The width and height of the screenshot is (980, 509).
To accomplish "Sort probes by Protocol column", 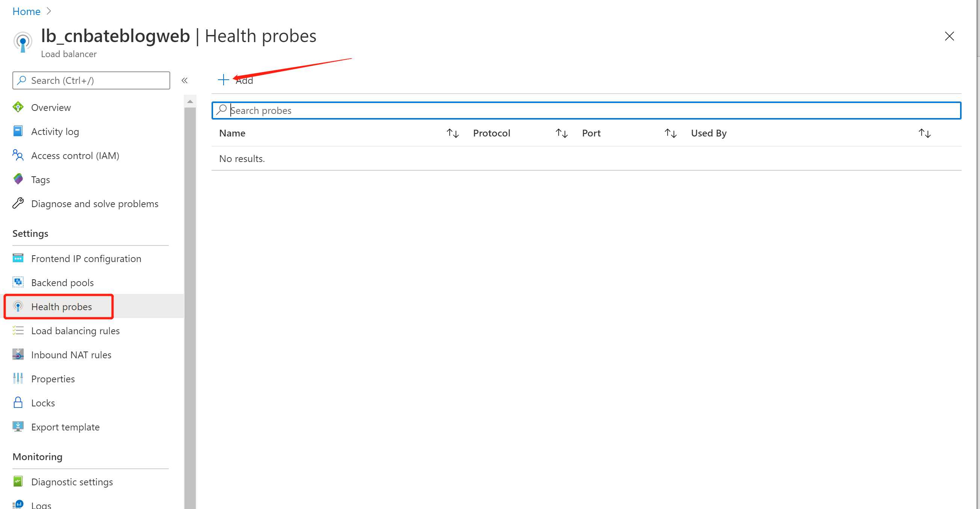I will [x=560, y=133].
